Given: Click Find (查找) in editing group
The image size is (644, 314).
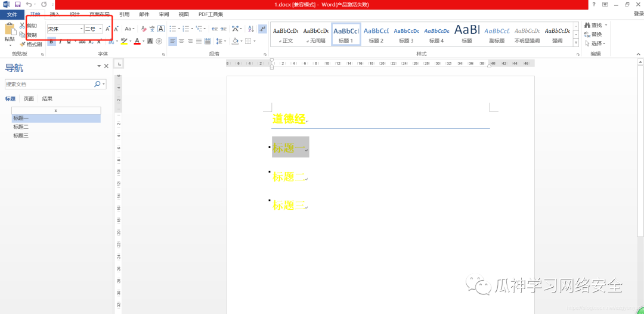Looking at the screenshot, I should coord(595,26).
